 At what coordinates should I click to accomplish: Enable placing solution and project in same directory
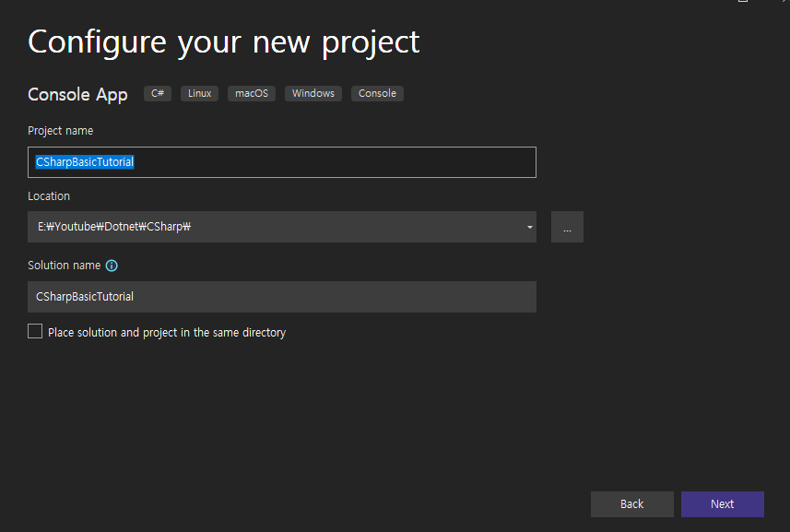pos(35,332)
